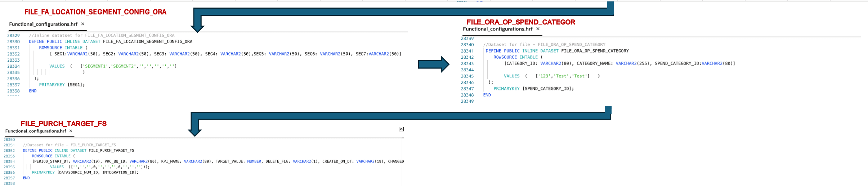Click line number 28343 in the gutter

click(467, 63)
